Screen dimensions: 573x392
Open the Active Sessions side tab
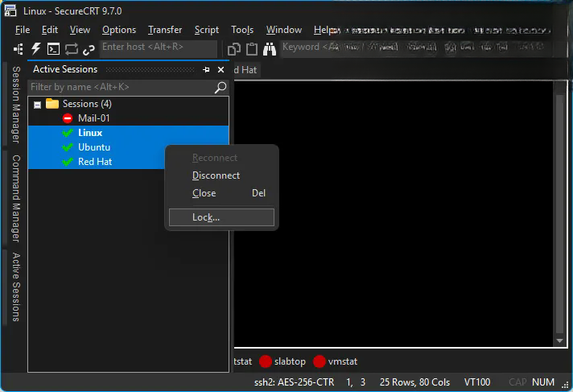point(16,287)
